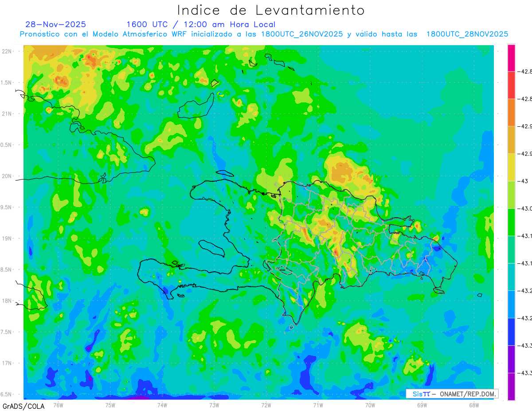This screenshot has width=532, height=411.
Task: Pick the dark blue swatch on the color scale
Action: [x=511, y=332]
